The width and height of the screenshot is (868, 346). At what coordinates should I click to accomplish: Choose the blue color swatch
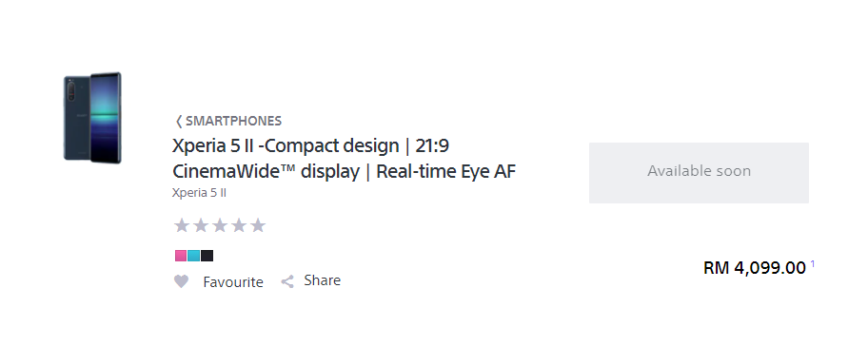194,256
